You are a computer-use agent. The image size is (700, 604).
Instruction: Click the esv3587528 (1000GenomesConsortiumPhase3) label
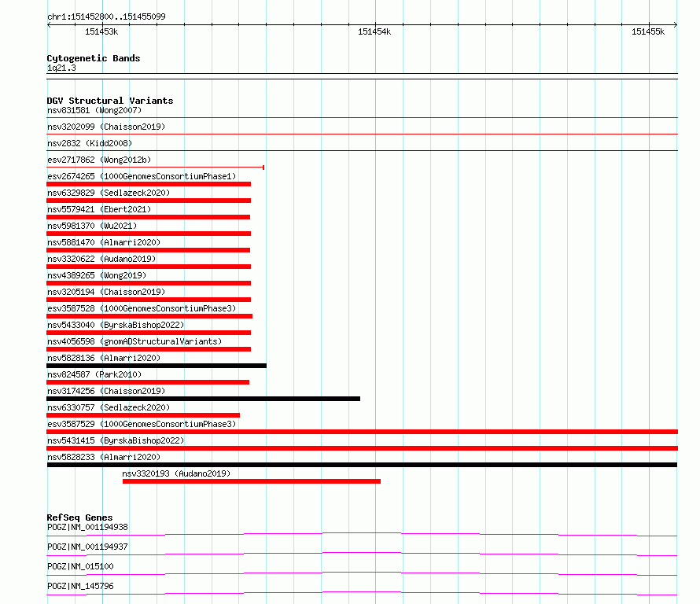pyautogui.click(x=142, y=308)
